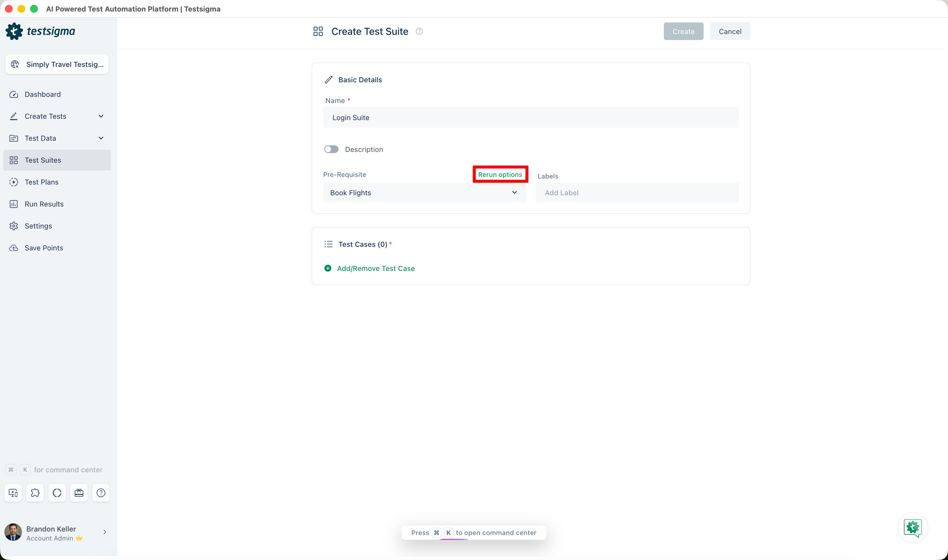Open Settings in the sidebar
This screenshot has width=948, height=560.
57,226
